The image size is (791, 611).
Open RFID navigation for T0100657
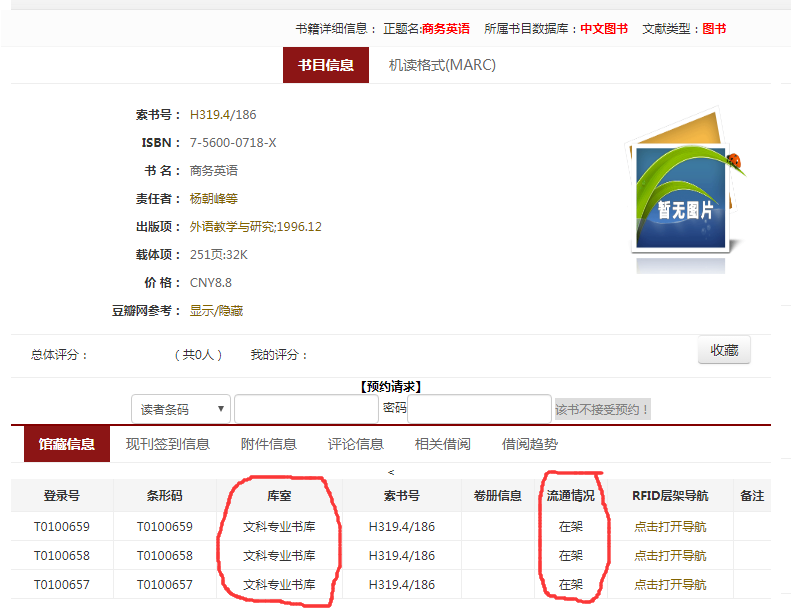tap(670, 584)
